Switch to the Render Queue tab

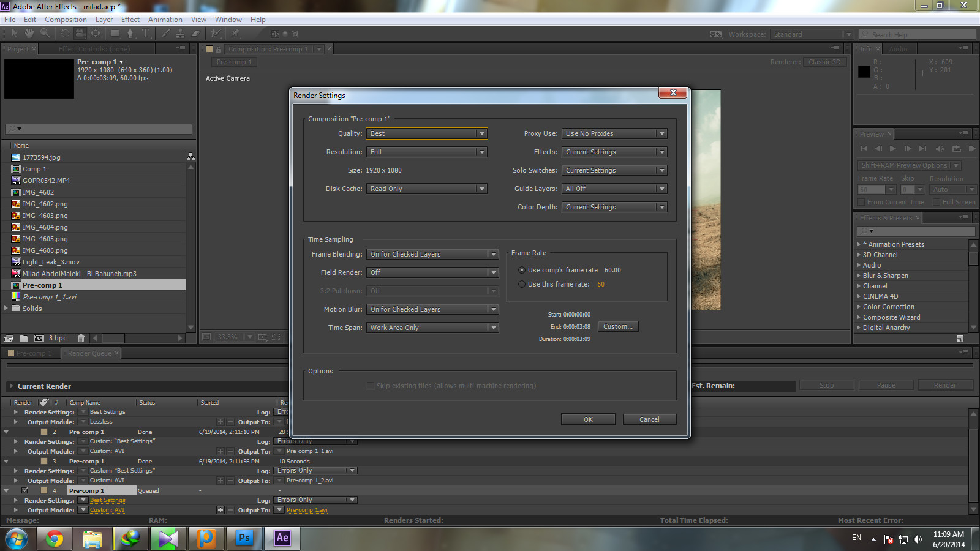[90, 353]
